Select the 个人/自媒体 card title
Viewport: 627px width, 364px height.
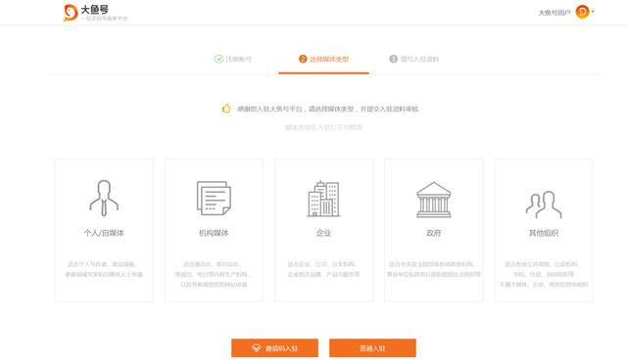[104, 233]
